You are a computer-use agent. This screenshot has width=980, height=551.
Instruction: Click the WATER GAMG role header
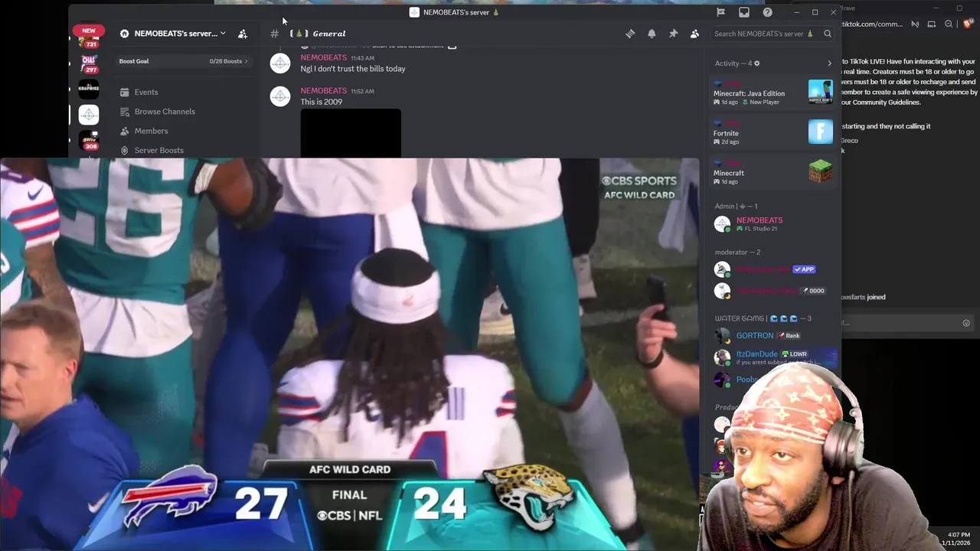click(x=763, y=318)
